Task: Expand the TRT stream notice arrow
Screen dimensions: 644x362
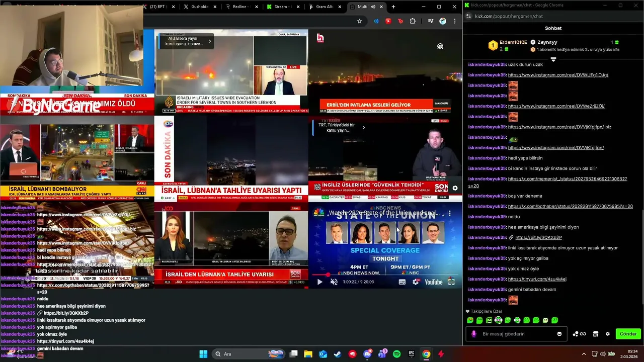Action: (364, 128)
